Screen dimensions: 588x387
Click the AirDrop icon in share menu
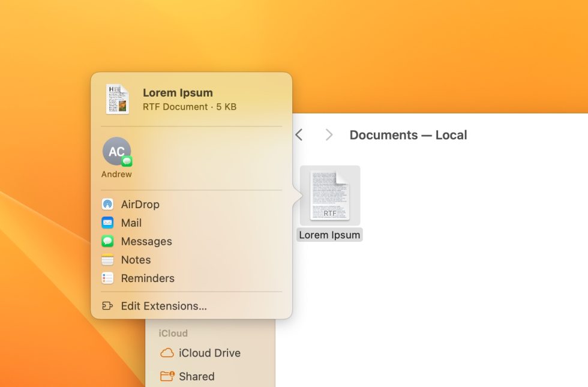tap(107, 205)
